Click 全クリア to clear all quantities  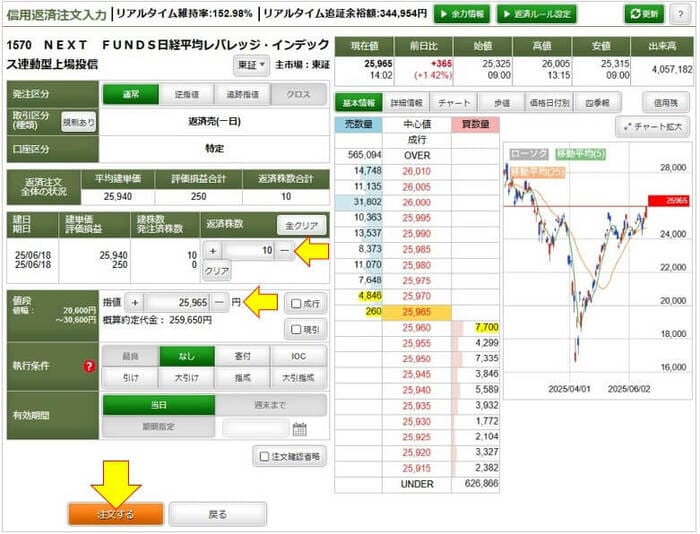[301, 225]
